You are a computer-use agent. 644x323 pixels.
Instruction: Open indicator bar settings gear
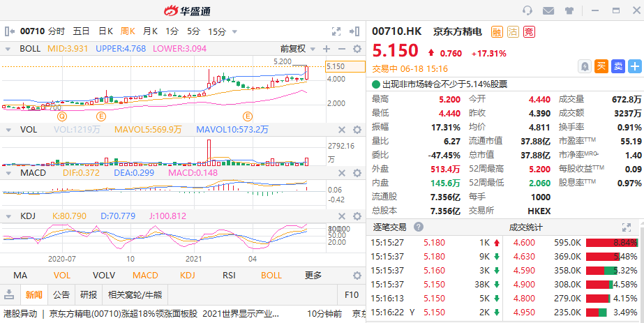[357, 276]
